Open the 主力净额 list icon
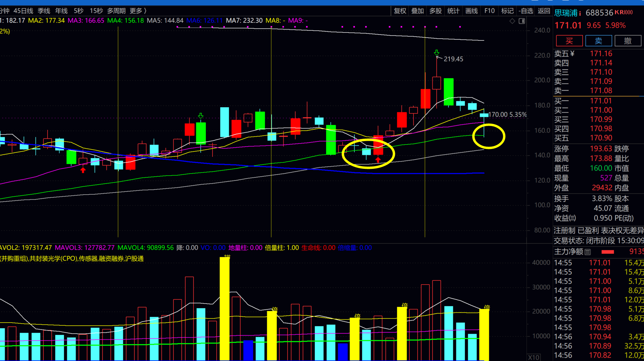Viewport: 644px width, 361px height. pos(588,252)
